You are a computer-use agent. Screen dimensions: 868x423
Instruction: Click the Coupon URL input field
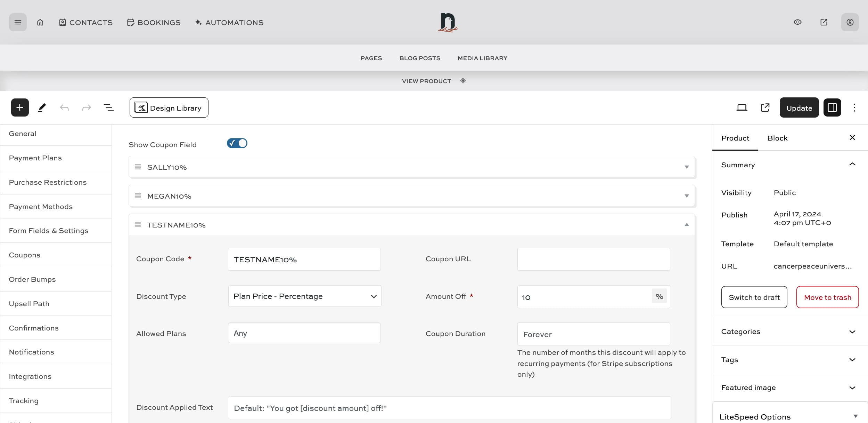tap(593, 259)
